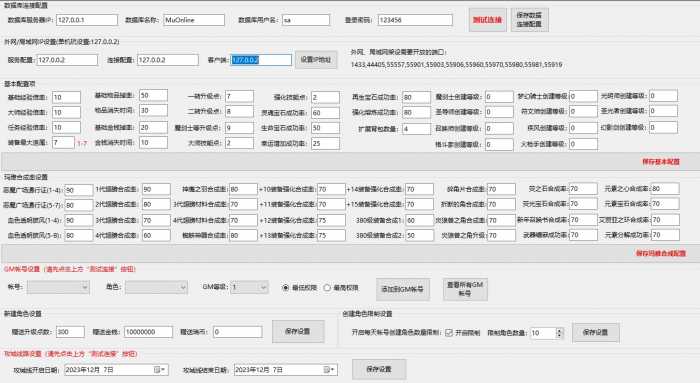Click the red save Chaos machine config link
The width and height of the screenshot is (700, 383).
[661, 253]
